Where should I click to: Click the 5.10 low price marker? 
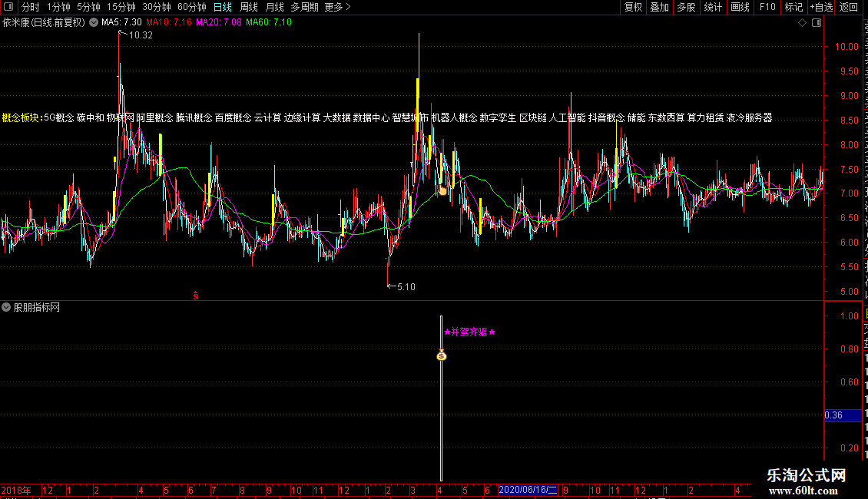point(406,286)
